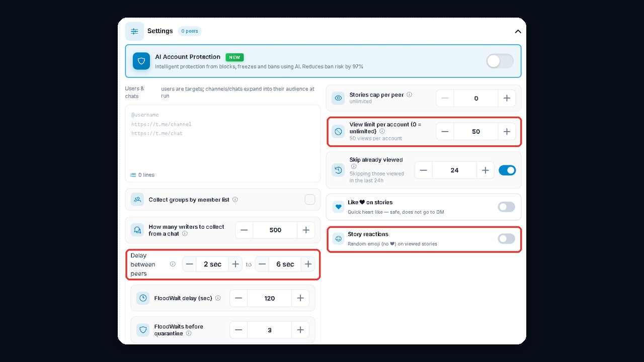This screenshot has height=362, width=644.
Task: Click the heart icon beside Like on stories
Action: (x=339, y=207)
